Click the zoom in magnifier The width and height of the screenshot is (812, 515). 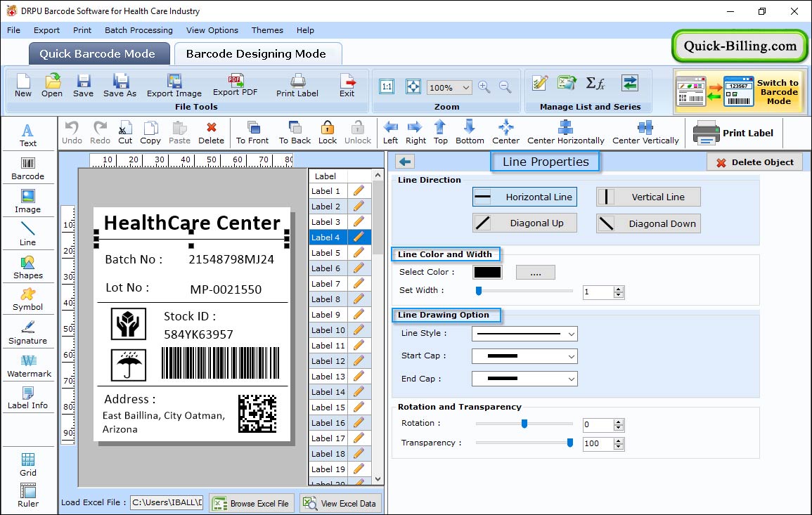[x=484, y=86]
